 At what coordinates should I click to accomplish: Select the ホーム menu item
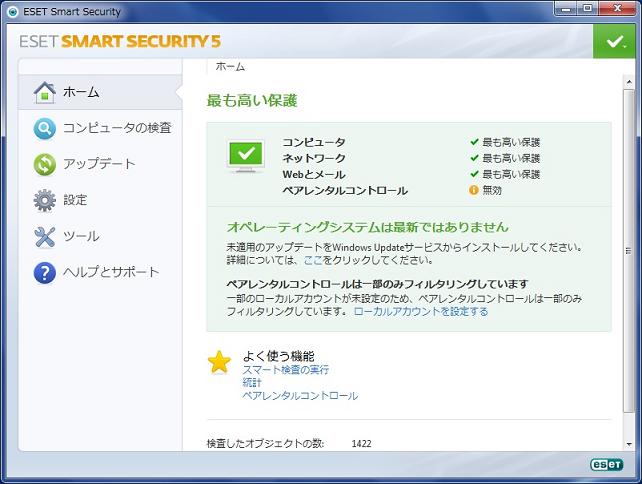point(100,93)
